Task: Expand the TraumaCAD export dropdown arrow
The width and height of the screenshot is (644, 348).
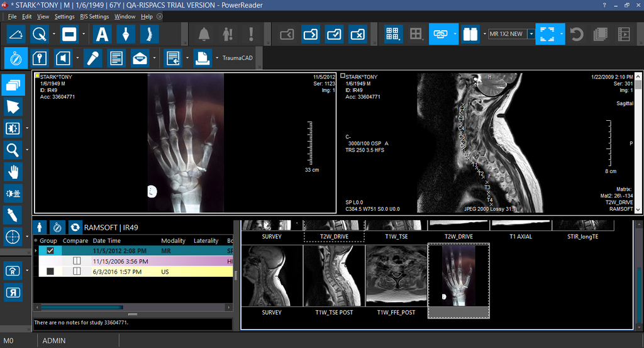Action: [217, 59]
